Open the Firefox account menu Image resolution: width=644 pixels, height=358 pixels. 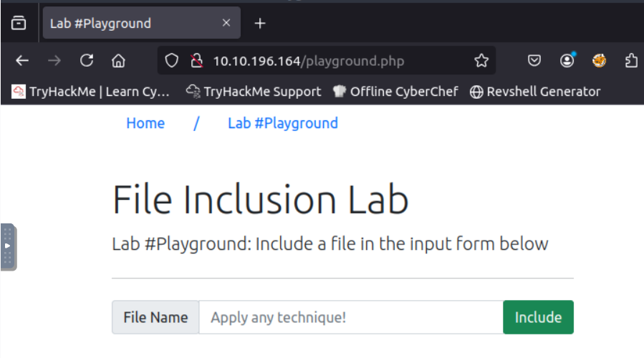[567, 61]
